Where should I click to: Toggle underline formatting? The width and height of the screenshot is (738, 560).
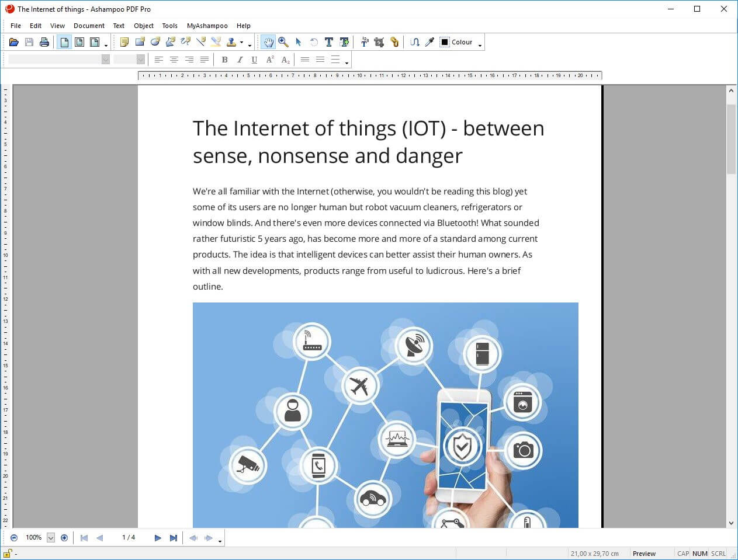click(x=254, y=59)
